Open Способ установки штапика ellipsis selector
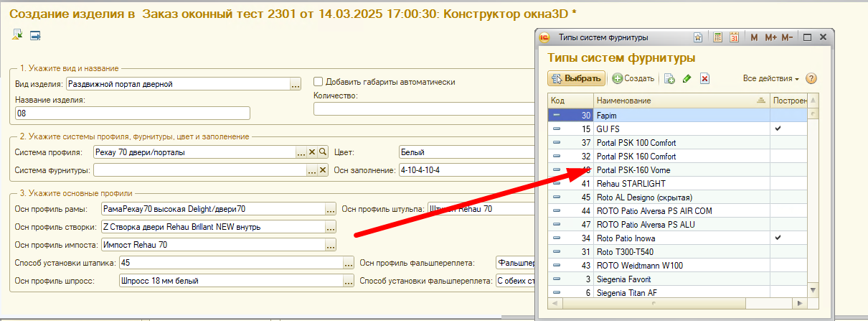868x321 pixels. pyautogui.click(x=349, y=263)
